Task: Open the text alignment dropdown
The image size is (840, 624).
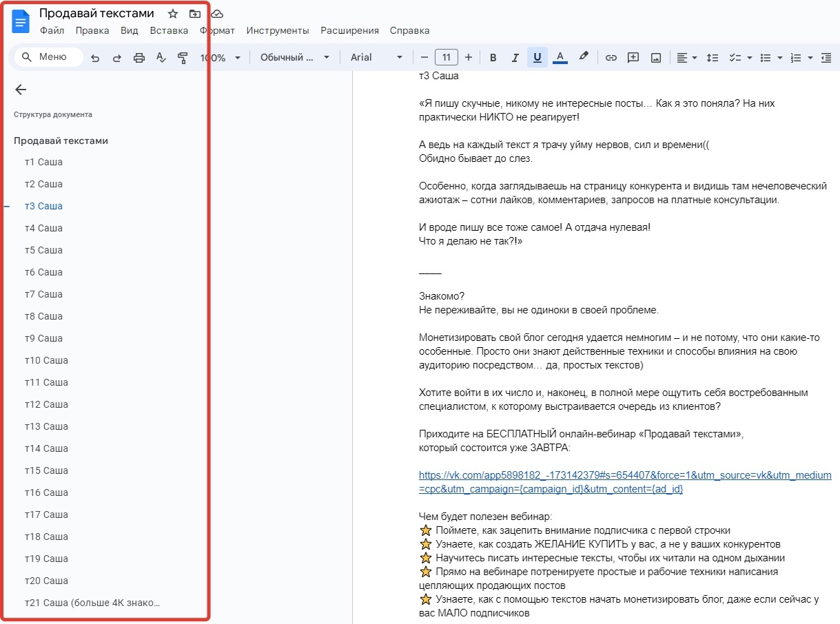Action: coord(686,58)
